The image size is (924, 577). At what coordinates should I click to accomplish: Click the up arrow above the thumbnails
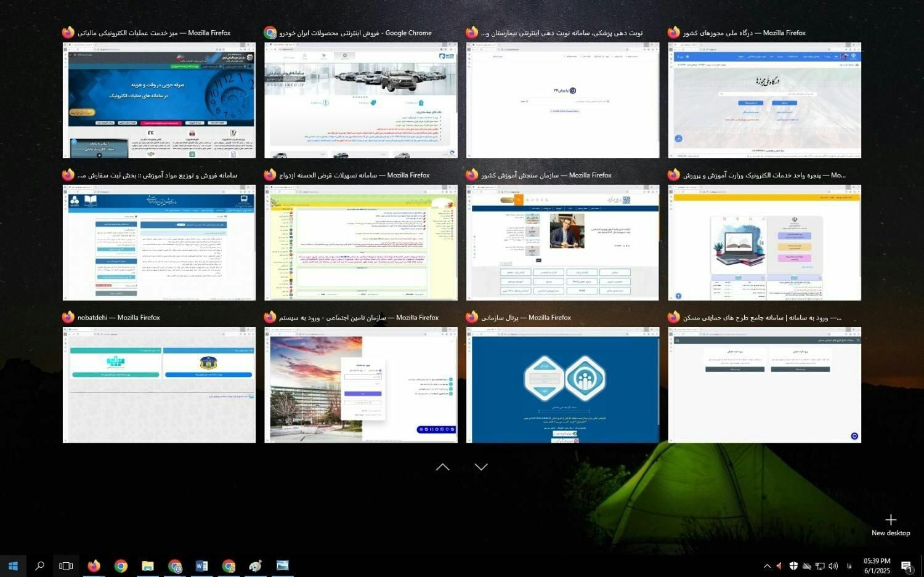pyautogui.click(x=442, y=467)
